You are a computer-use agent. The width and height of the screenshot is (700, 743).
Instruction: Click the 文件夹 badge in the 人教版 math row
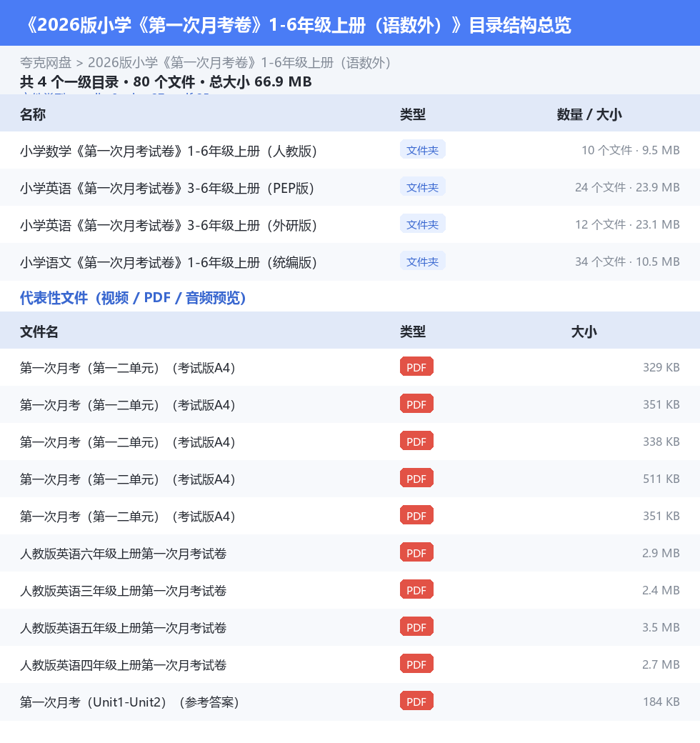pyautogui.click(x=422, y=150)
